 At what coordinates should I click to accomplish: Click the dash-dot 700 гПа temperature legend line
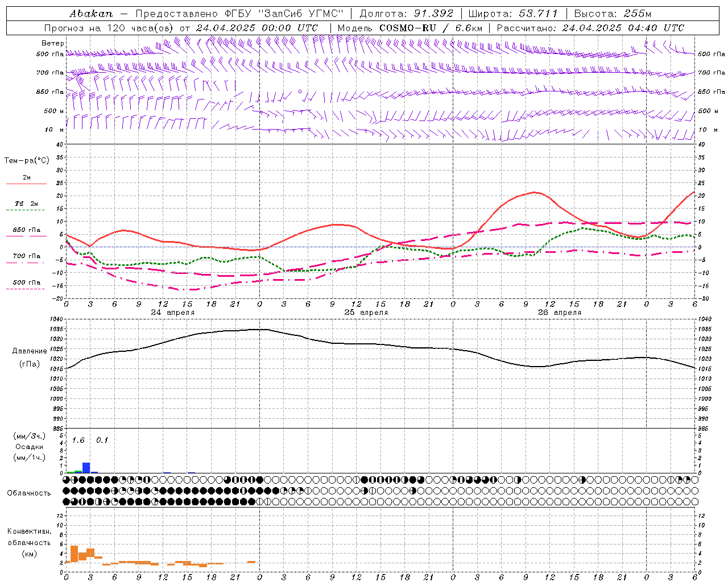coord(25,263)
